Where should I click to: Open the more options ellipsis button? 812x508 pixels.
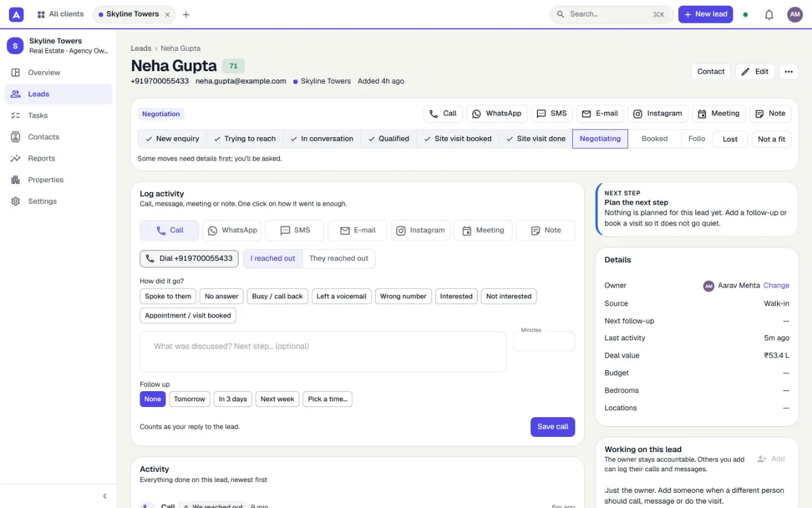789,72
